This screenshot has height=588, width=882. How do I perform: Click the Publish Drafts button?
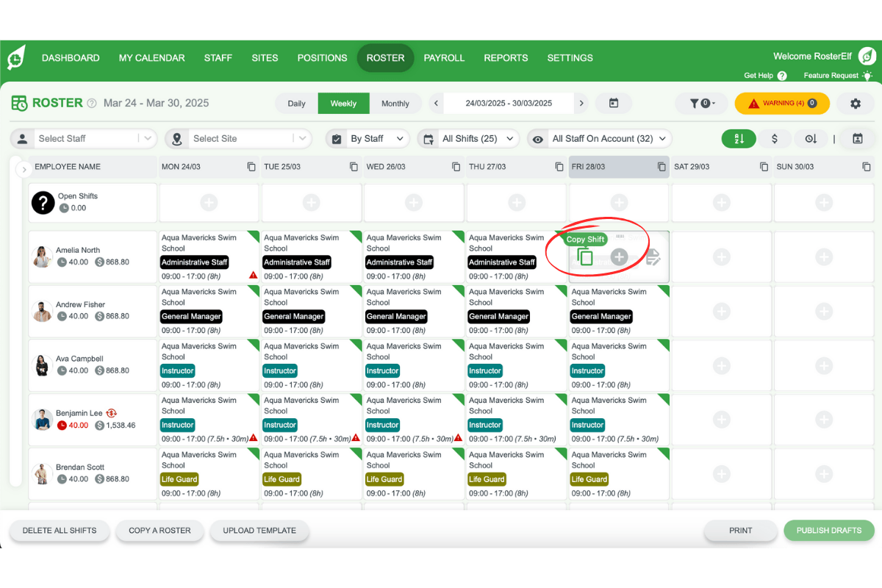(829, 530)
